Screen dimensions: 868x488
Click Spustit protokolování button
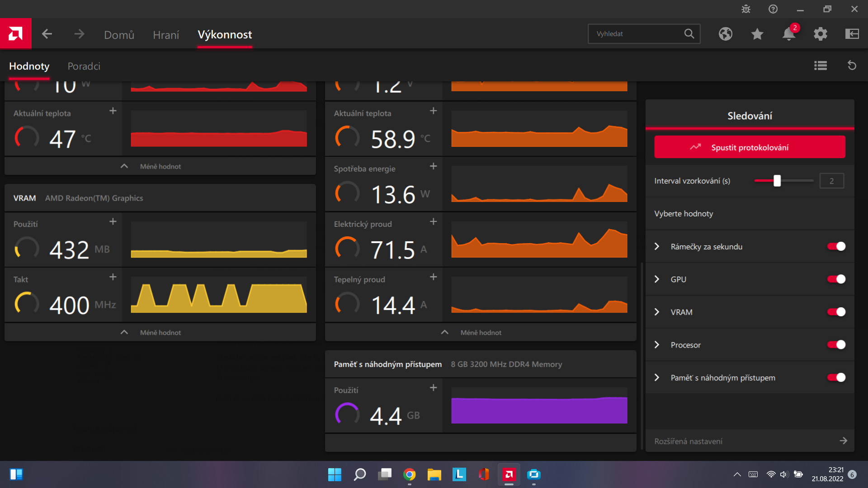tap(750, 147)
